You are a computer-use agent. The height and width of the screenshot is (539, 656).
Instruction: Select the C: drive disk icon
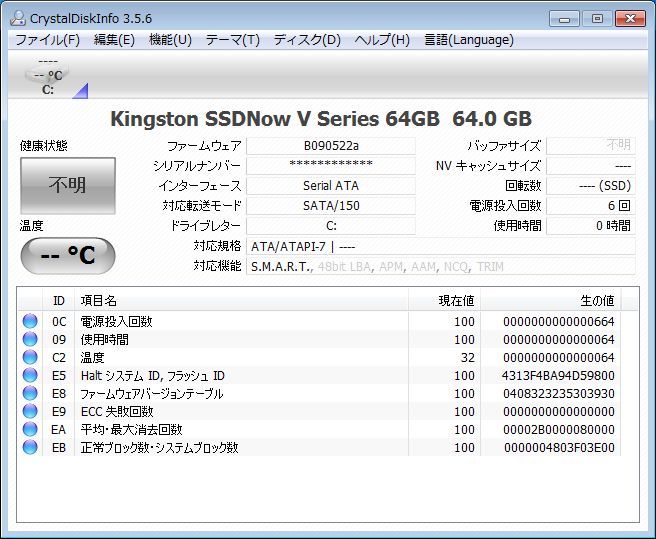(x=48, y=76)
